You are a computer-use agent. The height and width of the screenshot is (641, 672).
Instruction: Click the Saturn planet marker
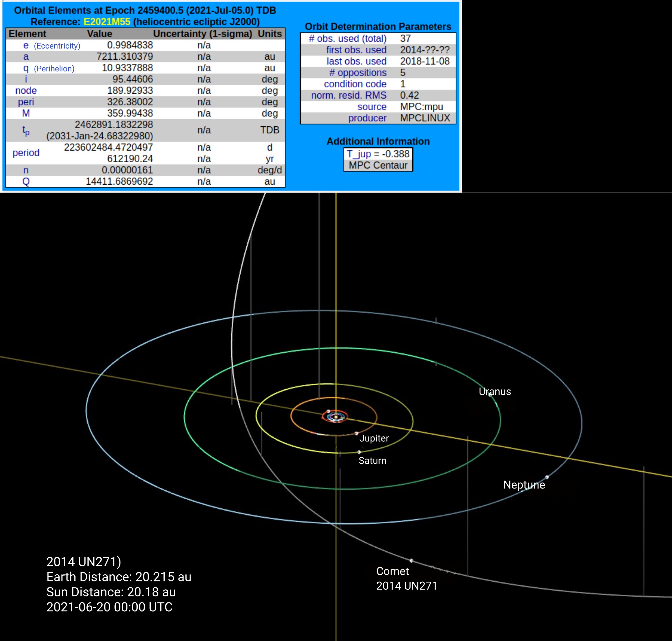pyautogui.click(x=359, y=452)
